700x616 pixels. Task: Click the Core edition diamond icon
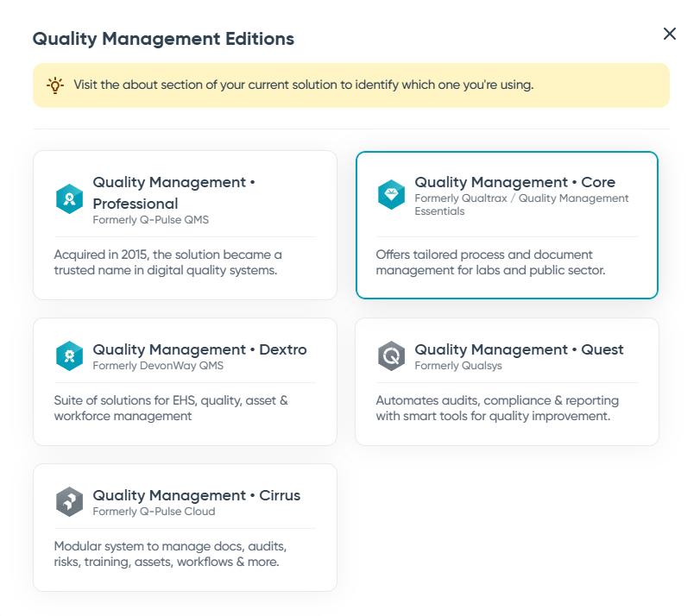(391, 194)
